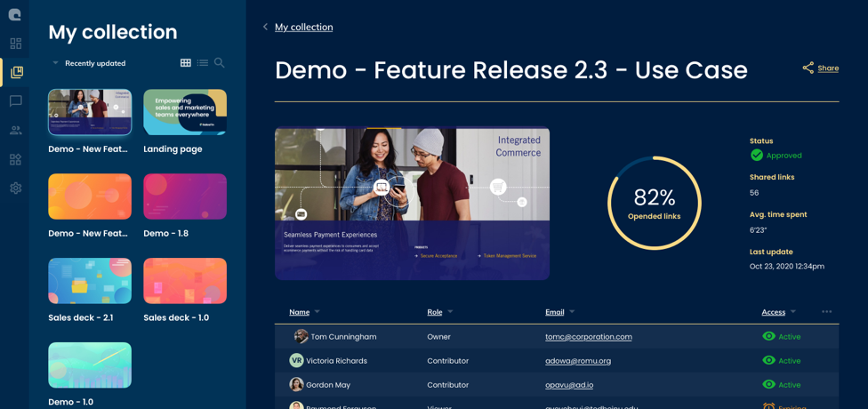Switch collection to grid view
The image size is (868, 409).
pyautogui.click(x=185, y=63)
